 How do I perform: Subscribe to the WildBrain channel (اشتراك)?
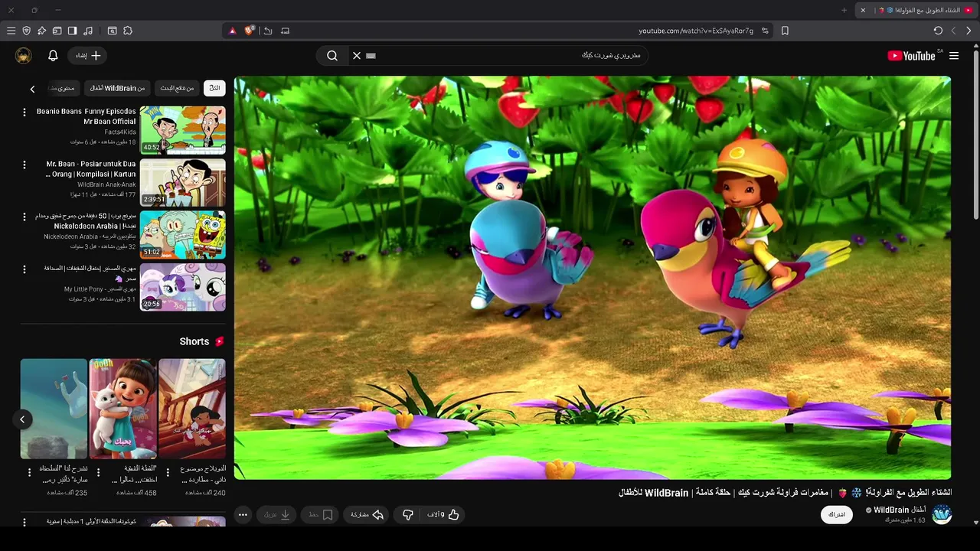pos(837,514)
